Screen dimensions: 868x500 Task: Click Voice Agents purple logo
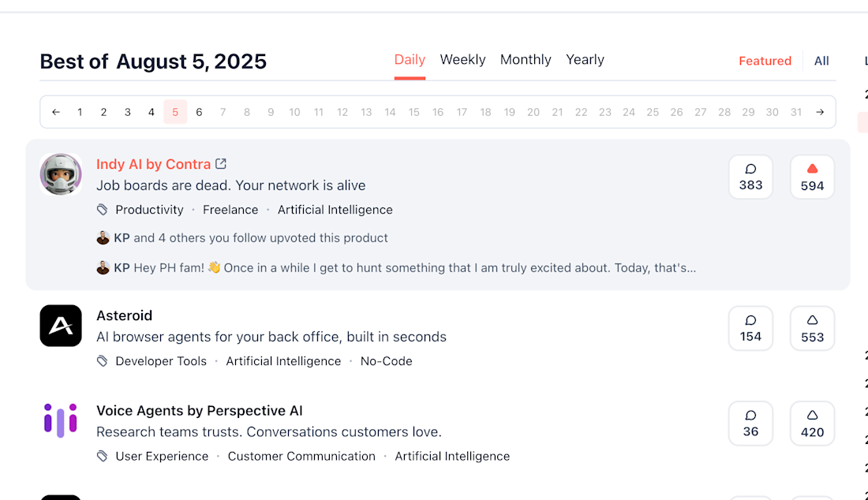61,420
